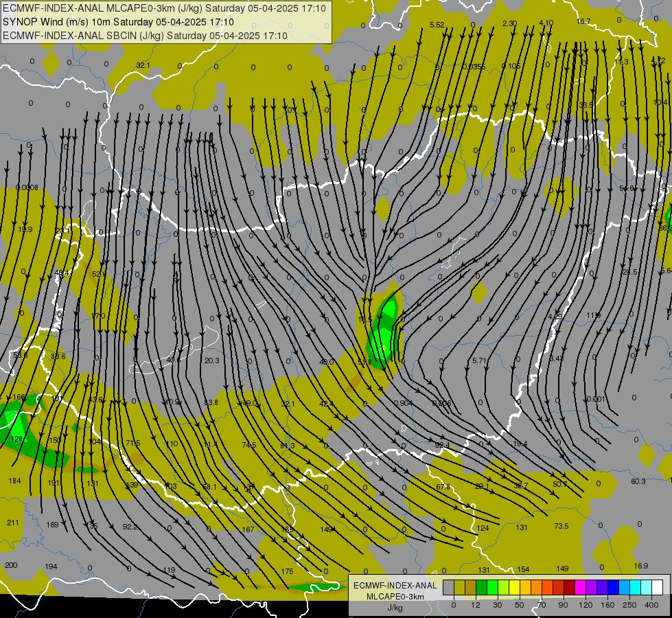Image resolution: width=672 pixels, height=618 pixels.
Task: Click the legend tick label '250'
Action: (629, 605)
